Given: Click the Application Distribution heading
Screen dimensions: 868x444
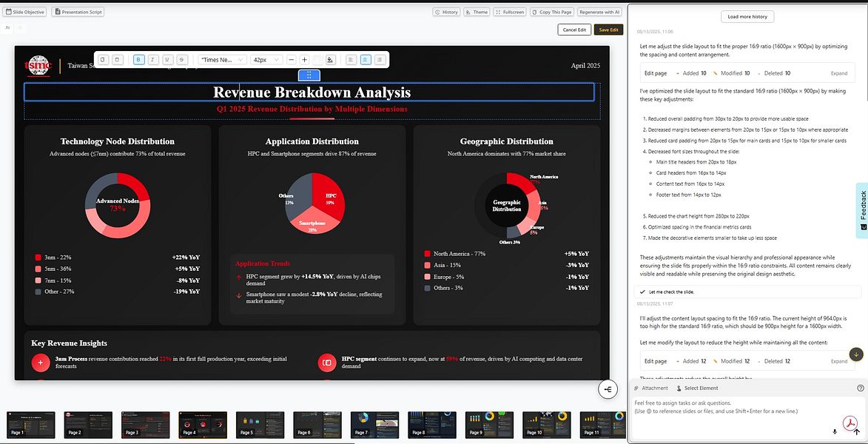Looking at the screenshot, I should tap(312, 141).
